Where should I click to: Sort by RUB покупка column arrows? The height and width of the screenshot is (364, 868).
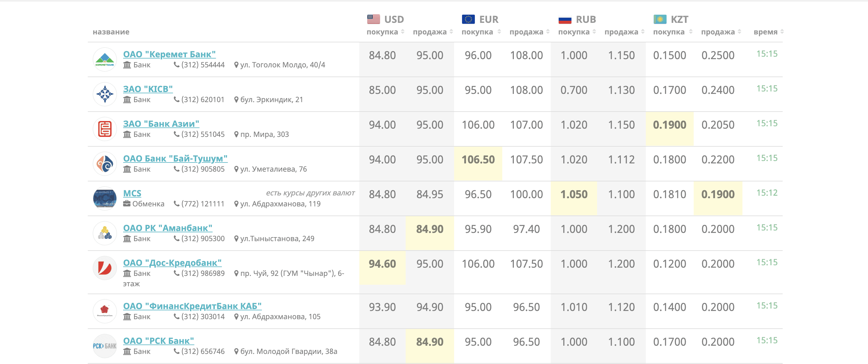point(594,32)
